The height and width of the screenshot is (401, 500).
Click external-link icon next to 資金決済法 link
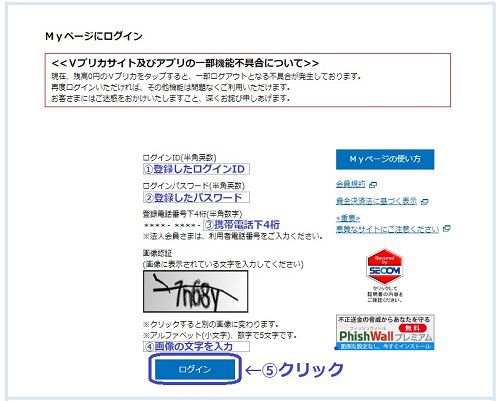pyautogui.click(x=424, y=202)
